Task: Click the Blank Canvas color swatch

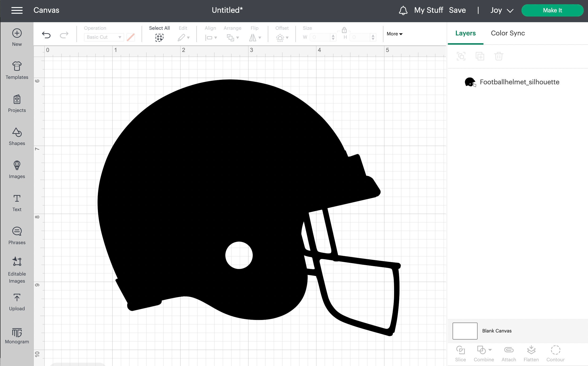Action: 465,331
